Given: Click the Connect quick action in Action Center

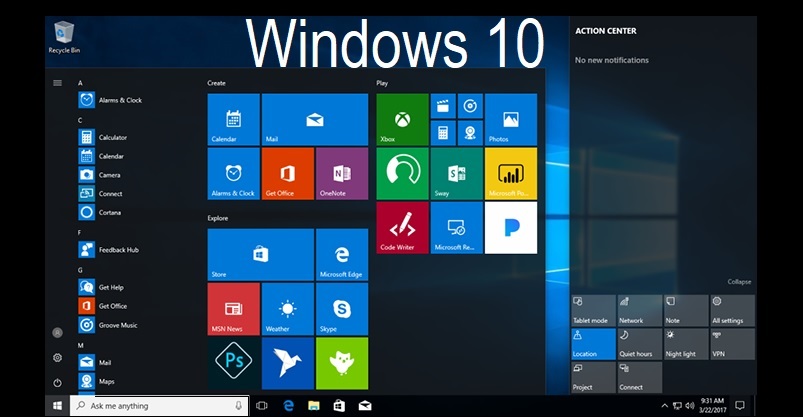Looking at the screenshot, I should pyautogui.click(x=640, y=377).
